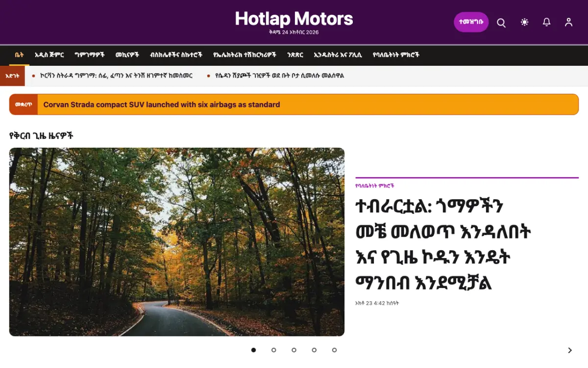Open ብስክሌቶችና ስኩተሮች nav item
The height and width of the screenshot is (368, 588).
pos(176,55)
